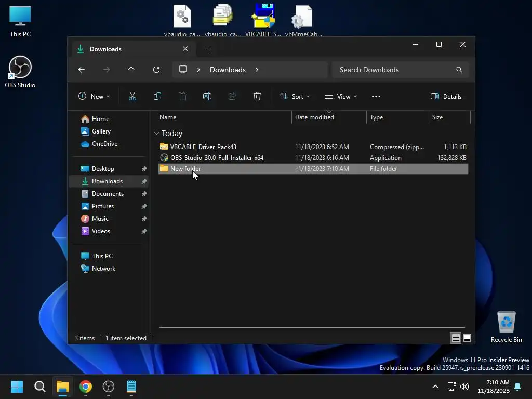Image resolution: width=532 pixels, height=399 pixels.
Task: Click the search magnifier in Search Downloads
Action: pos(459,70)
